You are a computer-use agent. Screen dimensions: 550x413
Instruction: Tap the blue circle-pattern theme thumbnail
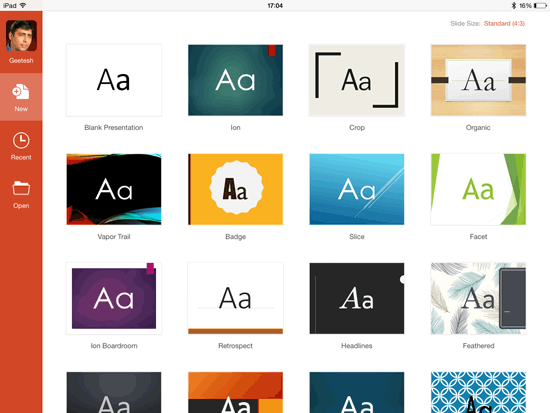(478, 392)
